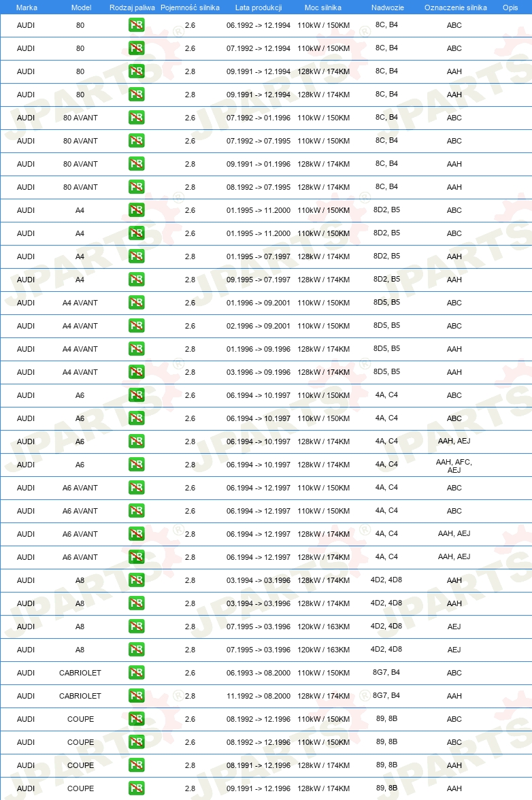This screenshot has width=532, height=800.
Task: Click CABRIOLET model cell in the 2.8 row
Action: pos(80,696)
